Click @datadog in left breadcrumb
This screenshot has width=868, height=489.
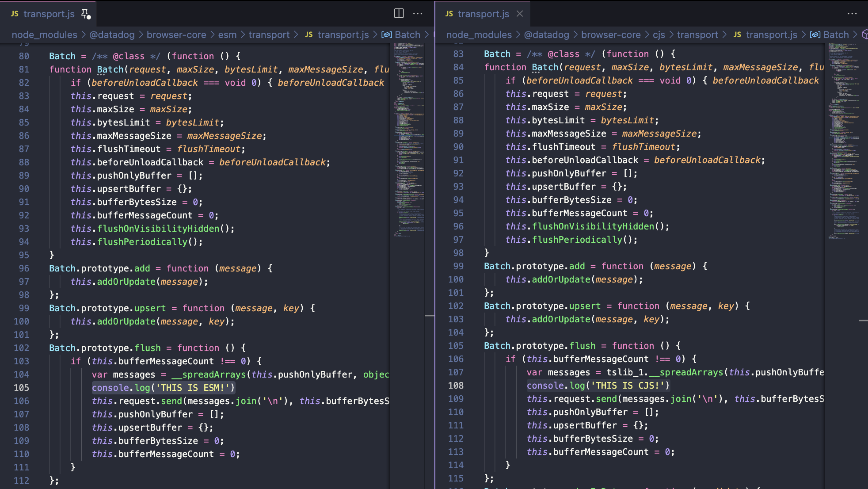pyautogui.click(x=112, y=35)
